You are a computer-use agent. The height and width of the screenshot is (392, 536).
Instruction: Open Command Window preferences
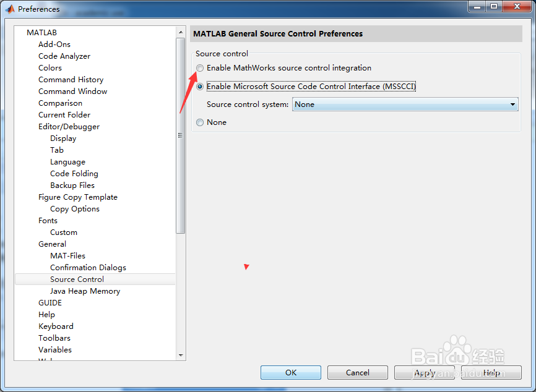tap(73, 91)
